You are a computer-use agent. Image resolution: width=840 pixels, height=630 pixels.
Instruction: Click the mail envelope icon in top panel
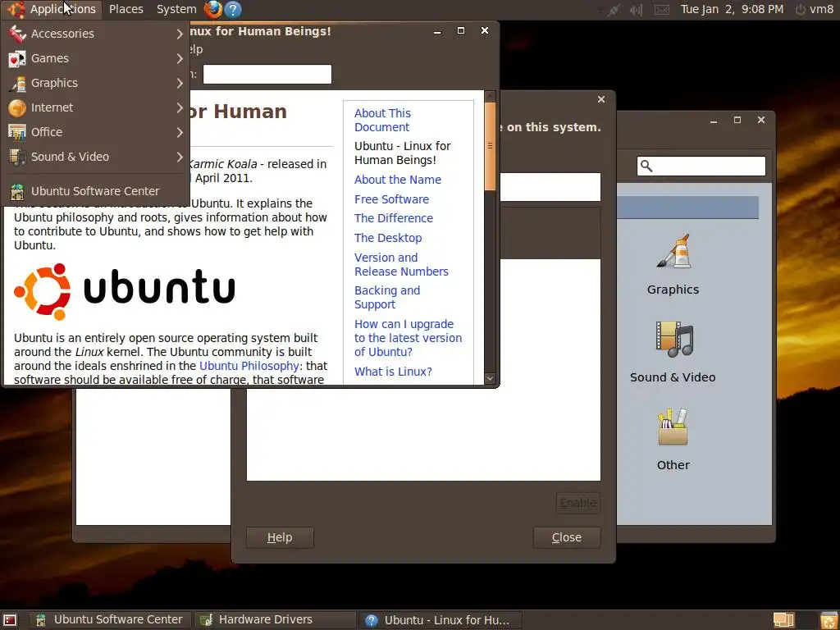click(x=662, y=10)
